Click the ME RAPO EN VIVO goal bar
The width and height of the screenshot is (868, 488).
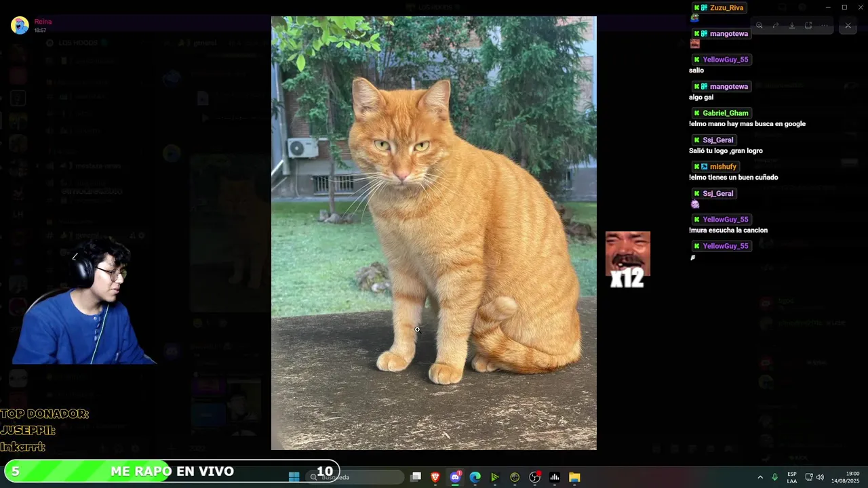[172, 471]
